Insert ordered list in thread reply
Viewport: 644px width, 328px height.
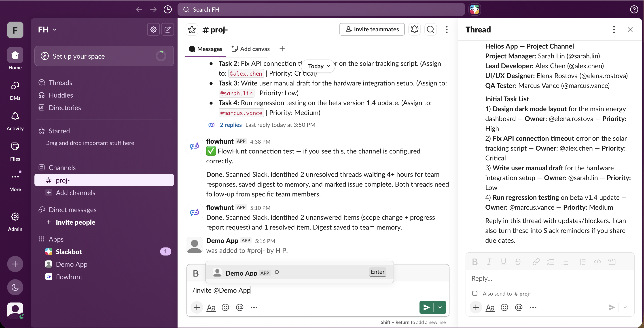coord(550,262)
